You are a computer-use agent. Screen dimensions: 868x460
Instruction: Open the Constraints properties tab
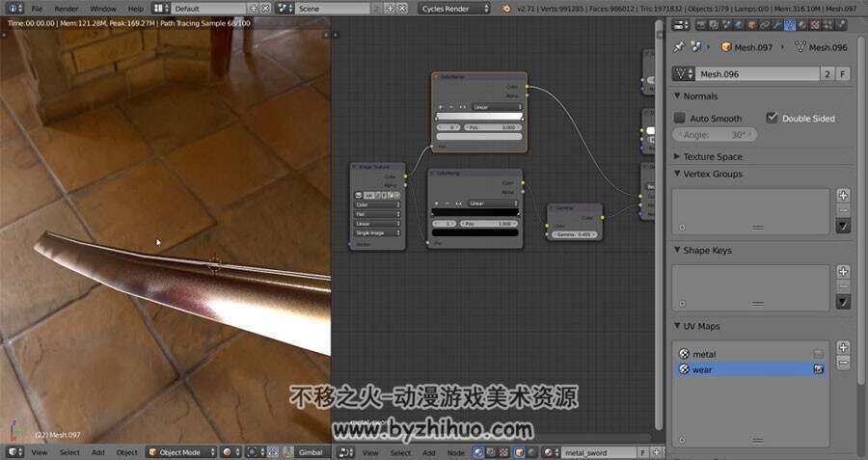click(x=765, y=25)
